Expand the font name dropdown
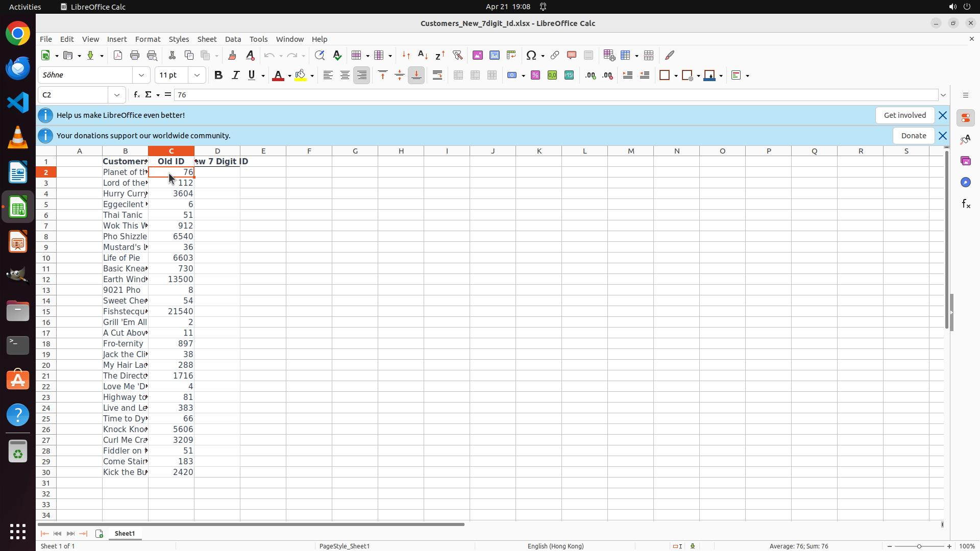980x551 pixels. point(141,75)
